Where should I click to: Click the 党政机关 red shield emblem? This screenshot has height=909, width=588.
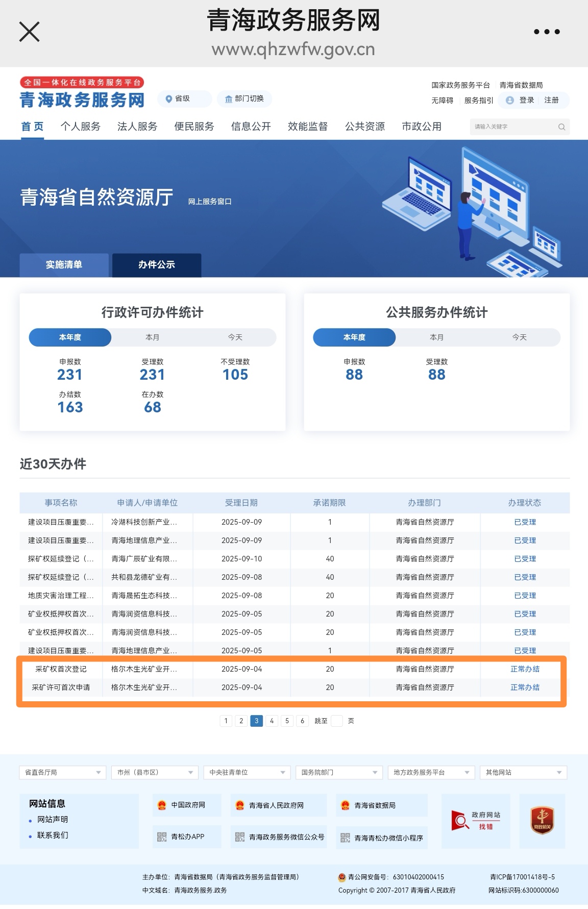542,821
